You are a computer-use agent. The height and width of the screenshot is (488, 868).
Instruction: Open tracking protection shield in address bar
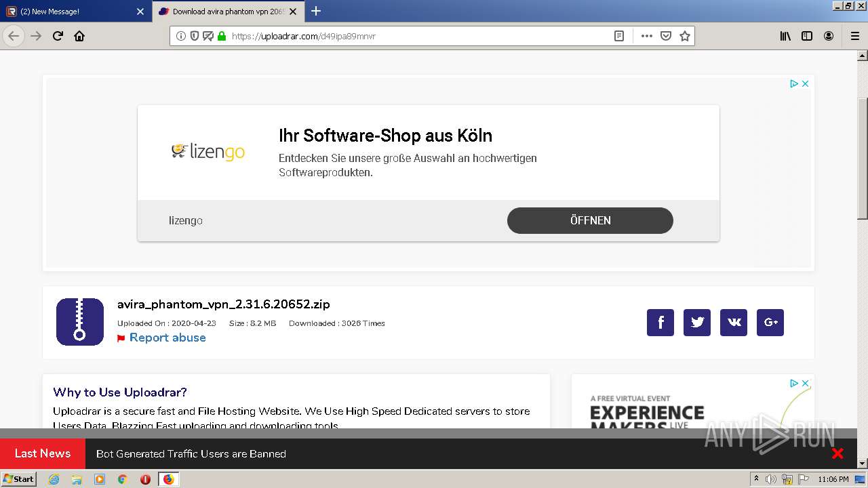[x=195, y=36]
